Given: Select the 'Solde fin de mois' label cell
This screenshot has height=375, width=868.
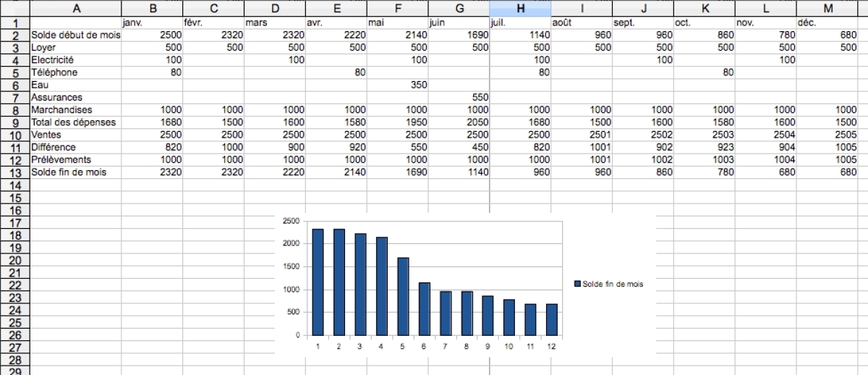Looking at the screenshot, I should pos(75,172).
